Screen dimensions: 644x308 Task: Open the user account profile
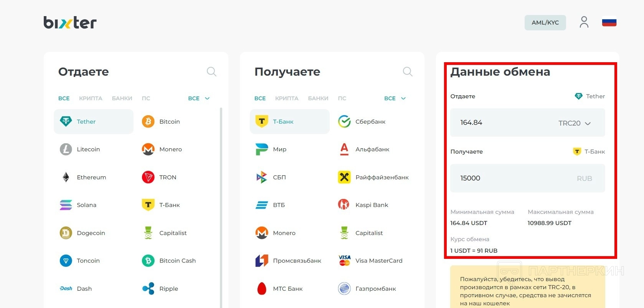[x=584, y=22]
